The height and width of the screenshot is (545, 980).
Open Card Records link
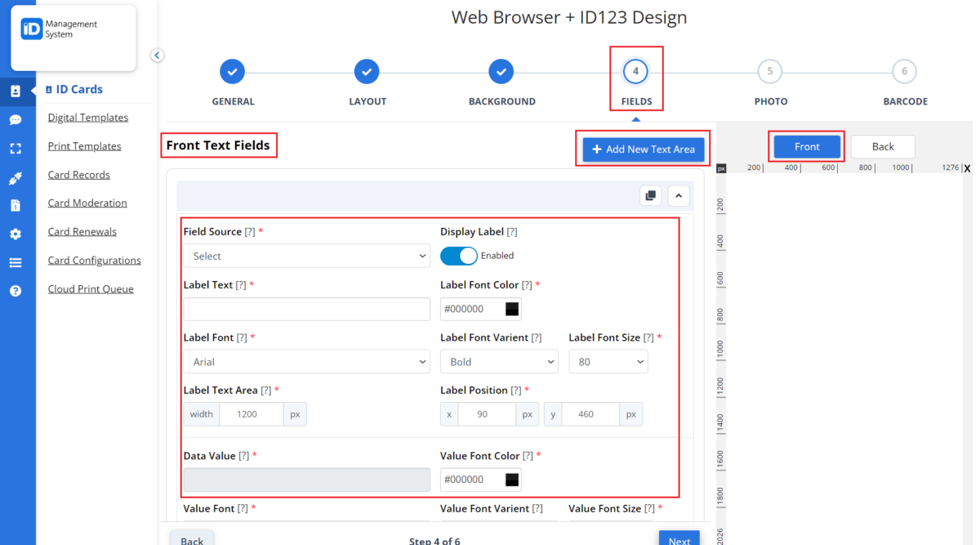point(78,175)
